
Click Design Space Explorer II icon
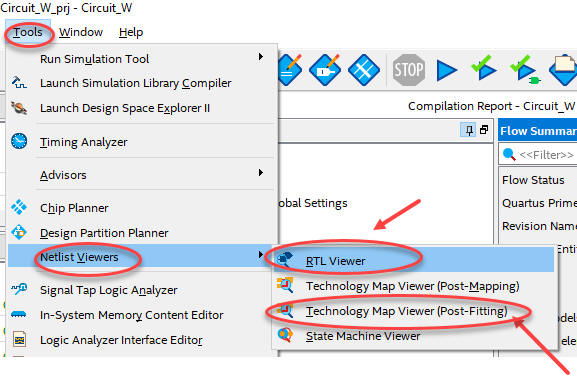[x=19, y=108]
